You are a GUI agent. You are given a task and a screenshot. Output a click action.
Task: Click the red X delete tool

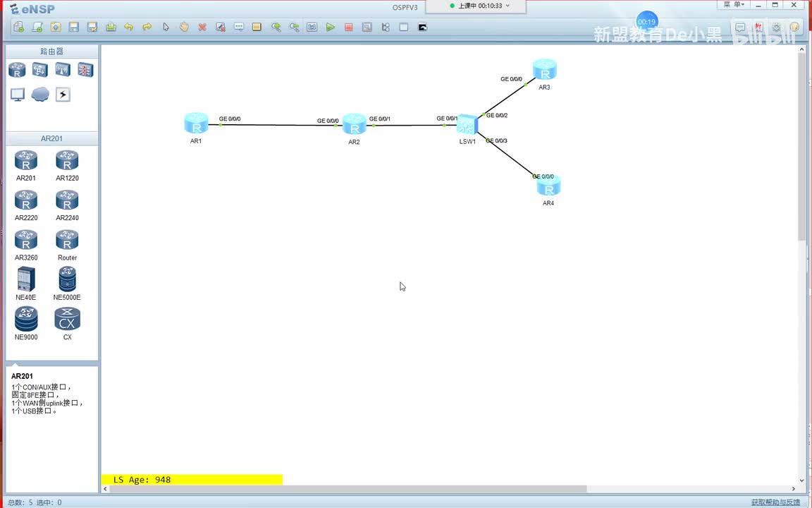pos(202,27)
